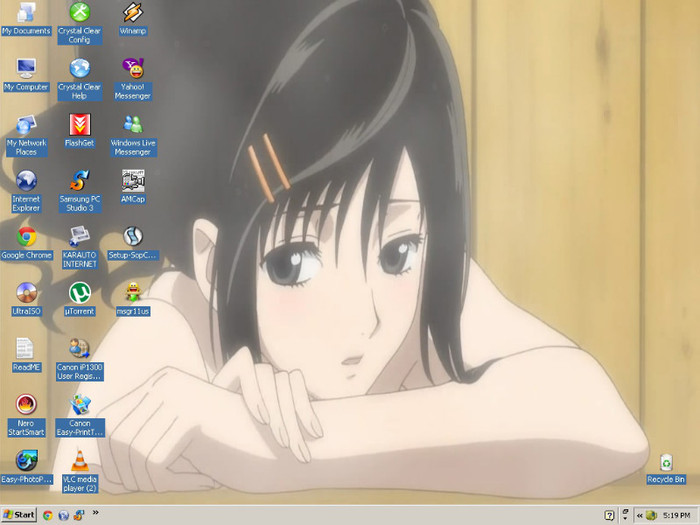Open the KARAUTO INTERNET shortcut
Image resolution: width=700 pixels, height=525 pixels.
pos(79,247)
